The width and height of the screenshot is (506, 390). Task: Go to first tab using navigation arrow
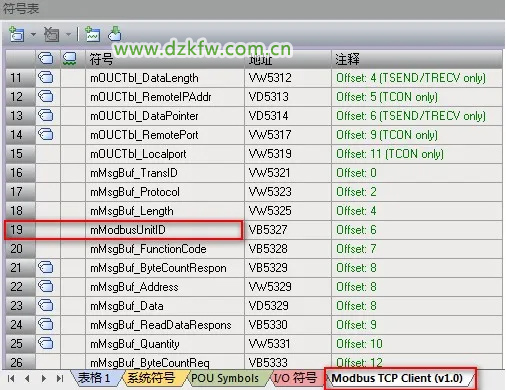11,379
